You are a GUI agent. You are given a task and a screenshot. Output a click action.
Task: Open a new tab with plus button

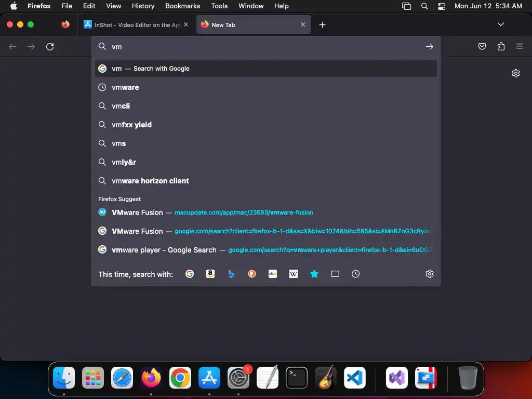pyautogui.click(x=322, y=25)
